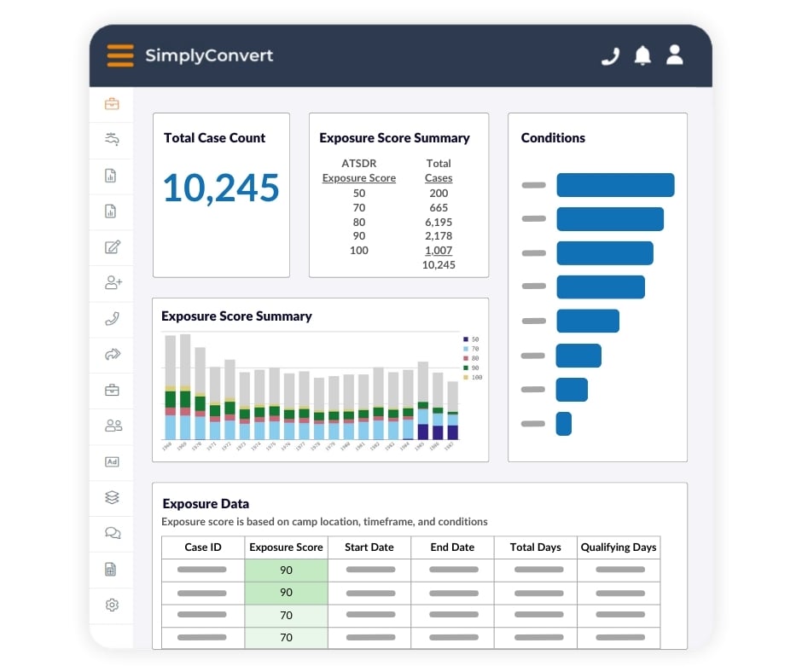Viewport: 802px width, 672px height.
Task: Open the Ad sidebar icon
Action: click(x=112, y=462)
